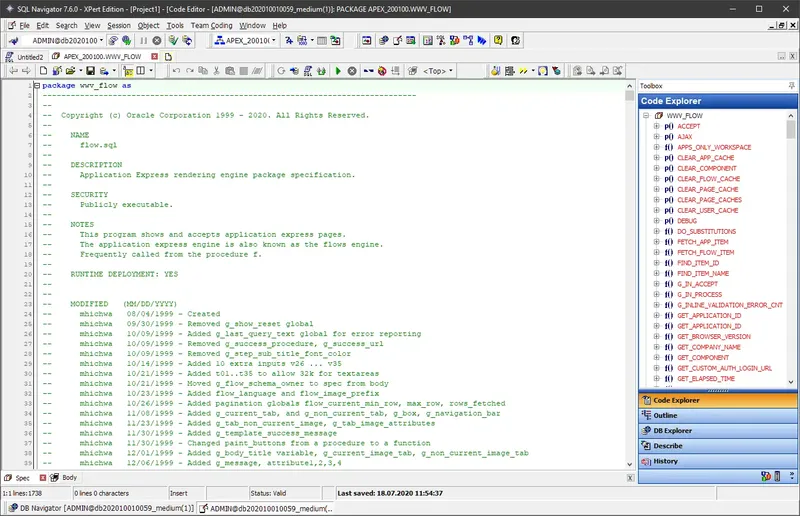
Task: Click the Commit green checkmark icon
Action: pos(173,40)
